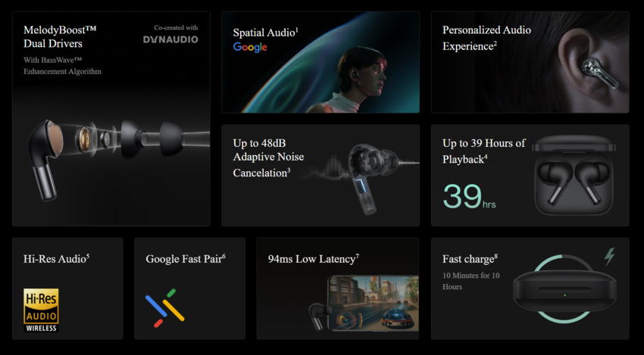The image size is (644, 355).
Task: Click the Google Fast Pair logo
Action: pos(165,307)
